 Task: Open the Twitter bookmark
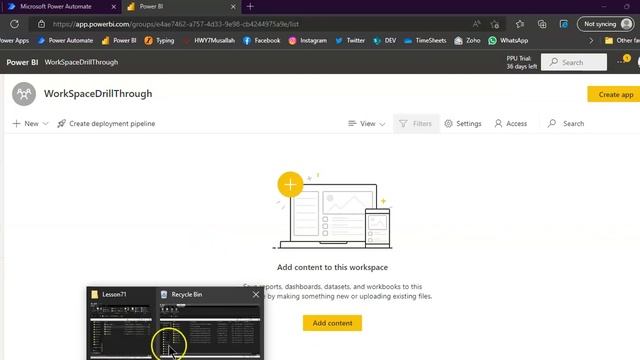[350, 40]
